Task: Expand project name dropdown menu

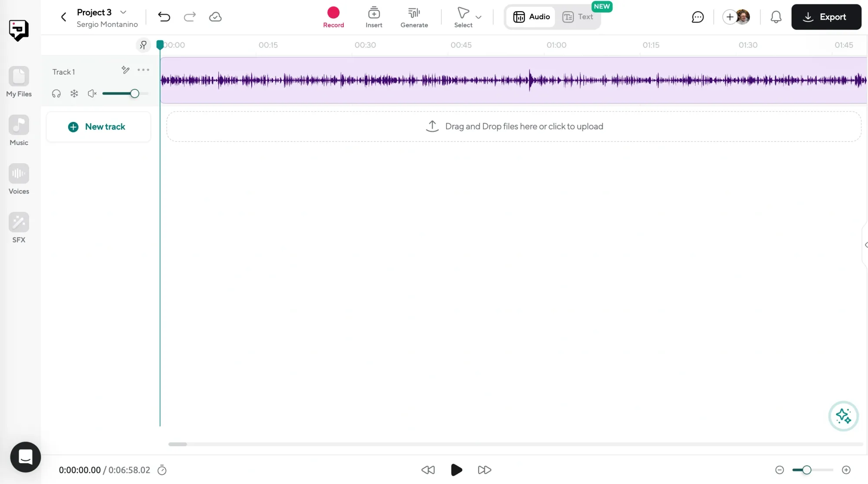Action: click(x=123, y=12)
